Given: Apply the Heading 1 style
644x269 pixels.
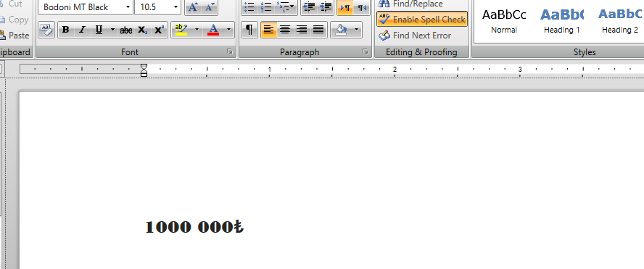Looking at the screenshot, I should 561,21.
